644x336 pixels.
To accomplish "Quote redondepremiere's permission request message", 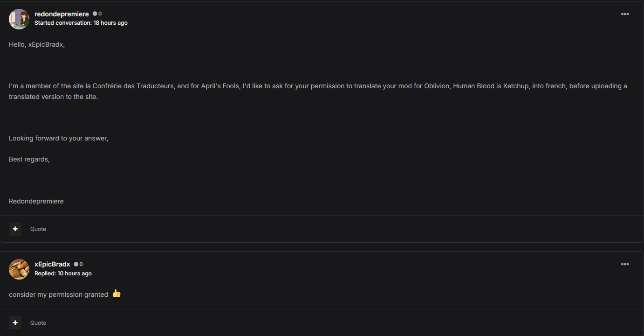I will 38,229.
